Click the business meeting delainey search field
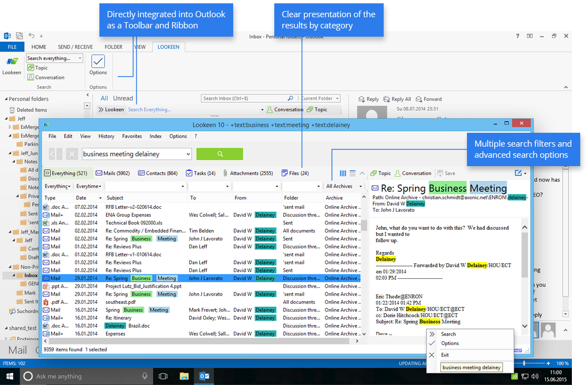Viewport: 588px width, 385px height. pos(132,154)
